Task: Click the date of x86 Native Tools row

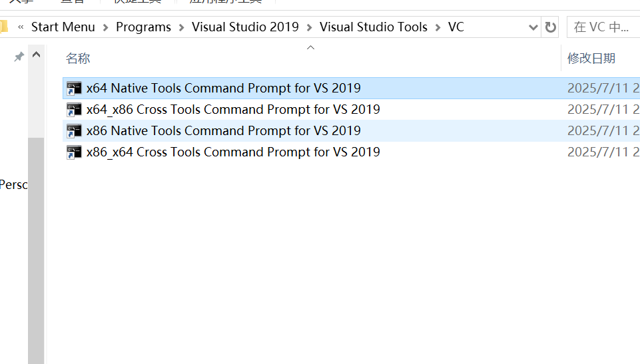Action: point(603,131)
